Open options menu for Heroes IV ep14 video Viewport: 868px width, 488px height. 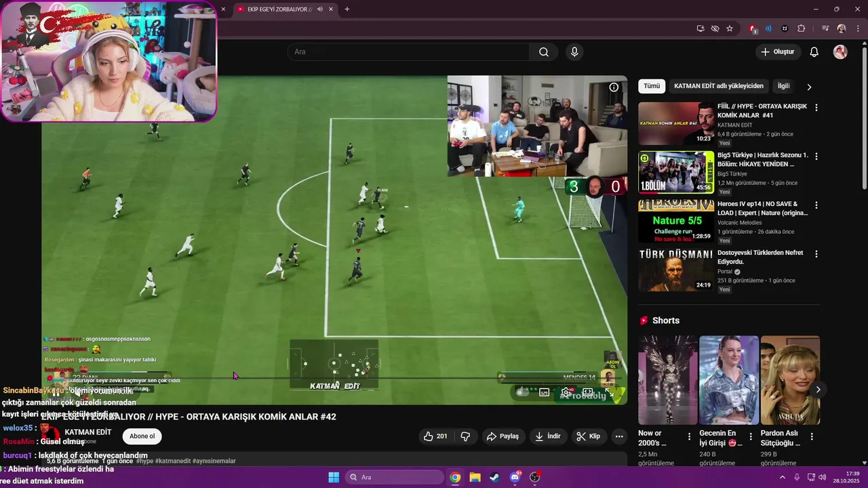tap(816, 205)
